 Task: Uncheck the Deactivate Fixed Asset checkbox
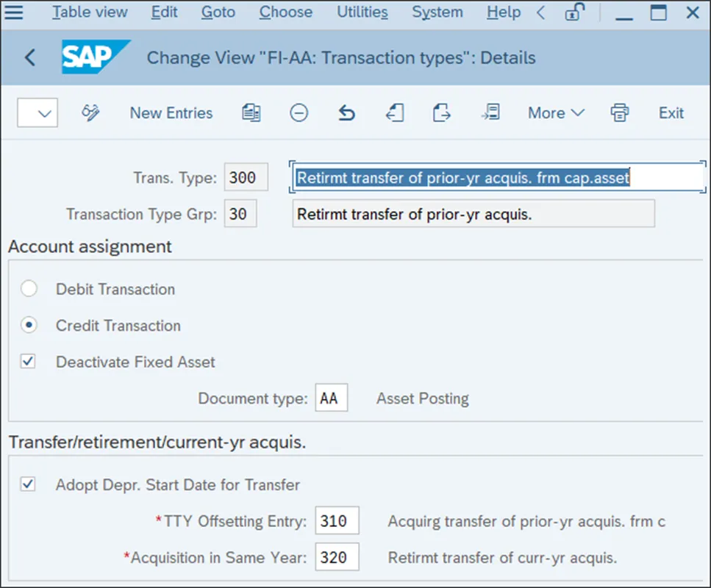(x=28, y=362)
